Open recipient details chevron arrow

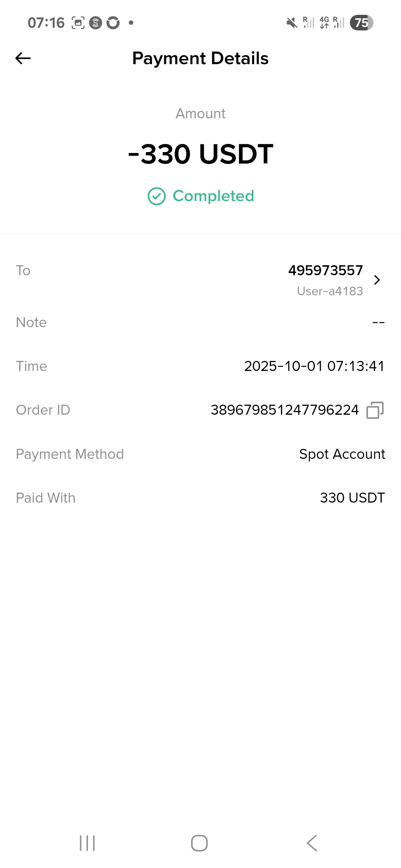(x=377, y=280)
